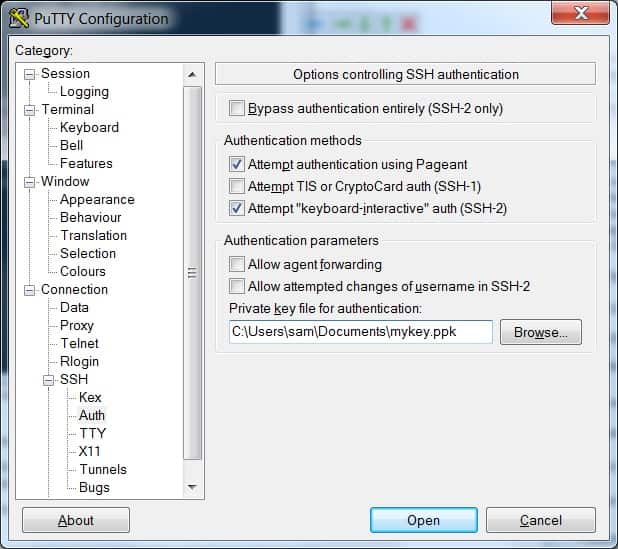Open the TTY category
This screenshot has width=618, height=549.
[x=93, y=433]
